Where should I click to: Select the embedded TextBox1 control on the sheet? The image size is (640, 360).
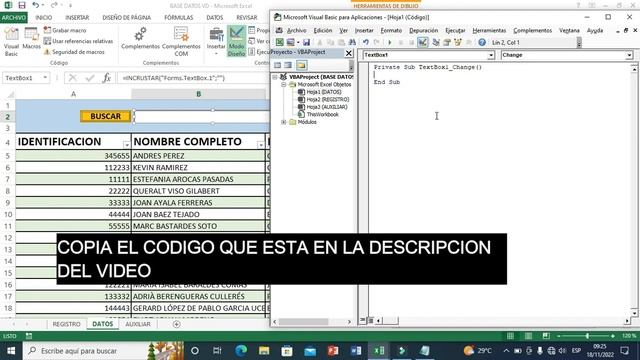point(201,117)
